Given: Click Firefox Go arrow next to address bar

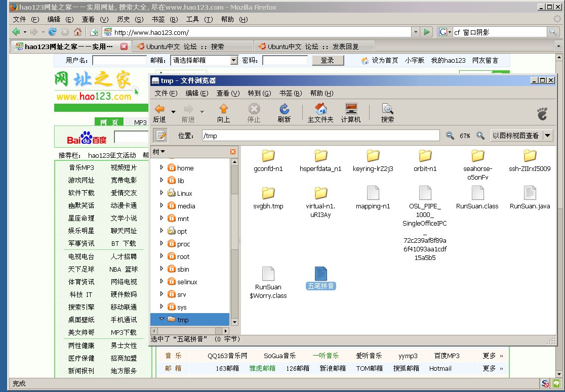Looking at the screenshot, I should point(427,32).
